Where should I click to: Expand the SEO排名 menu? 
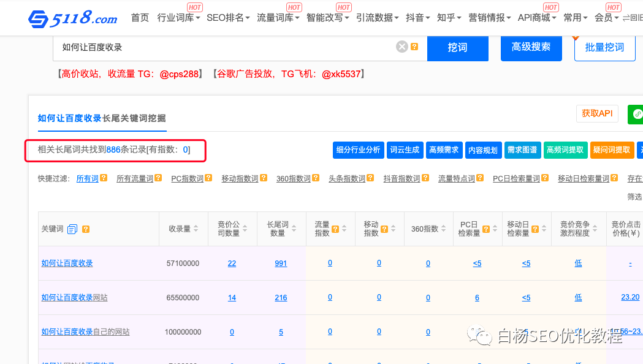pyautogui.click(x=228, y=18)
